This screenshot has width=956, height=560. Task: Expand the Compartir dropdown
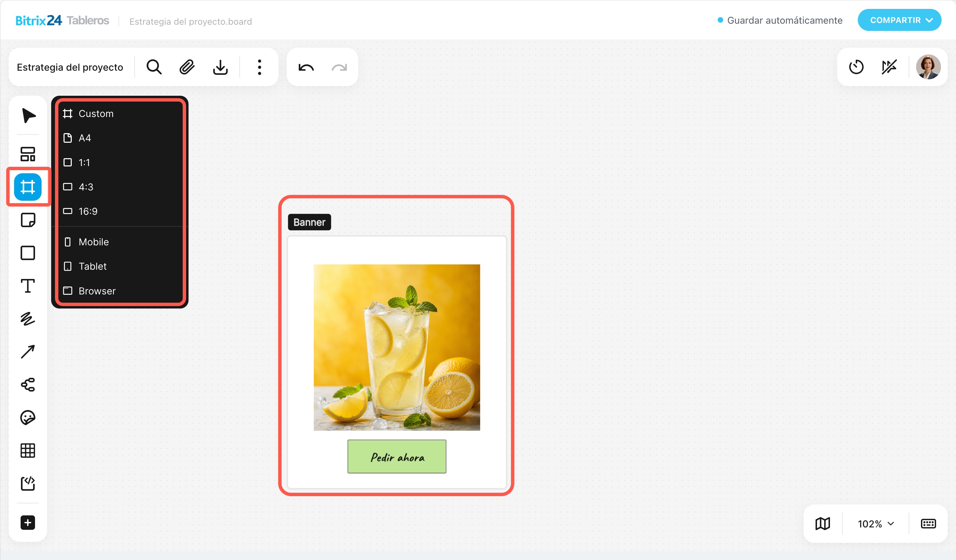(x=899, y=20)
